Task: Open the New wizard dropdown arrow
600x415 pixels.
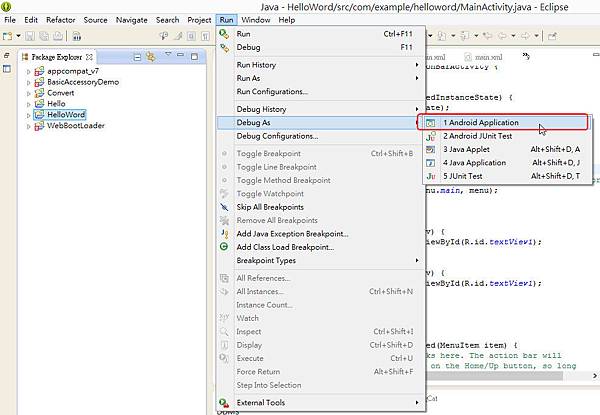Action: coord(18,36)
